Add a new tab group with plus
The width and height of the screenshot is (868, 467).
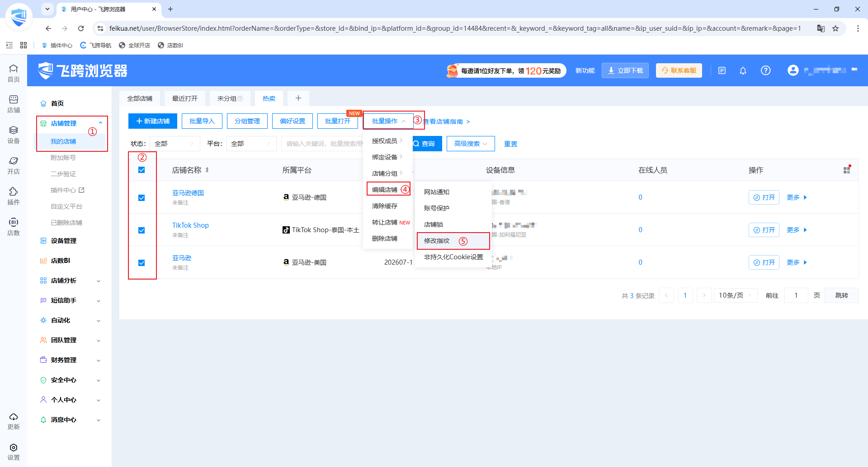coord(298,98)
